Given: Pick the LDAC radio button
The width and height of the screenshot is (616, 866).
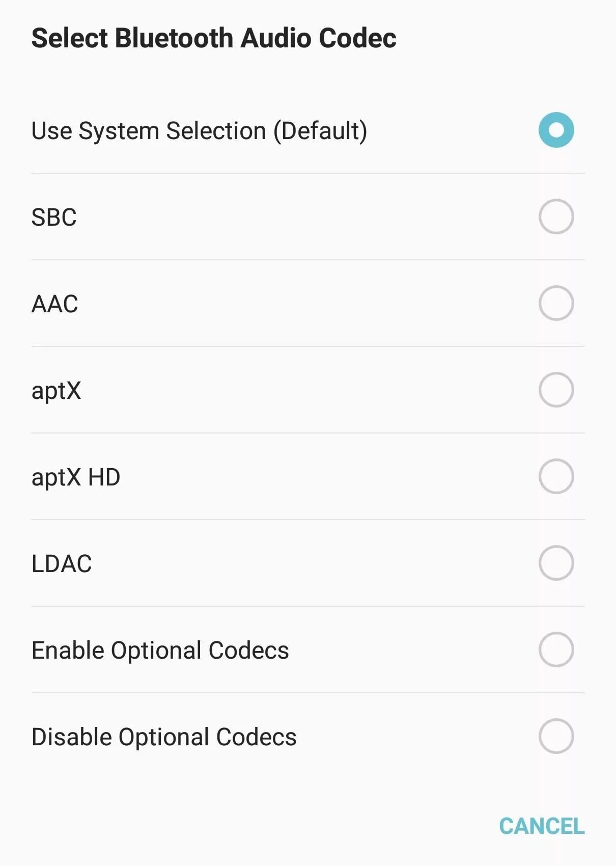Looking at the screenshot, I should click(x=556, y=563).
